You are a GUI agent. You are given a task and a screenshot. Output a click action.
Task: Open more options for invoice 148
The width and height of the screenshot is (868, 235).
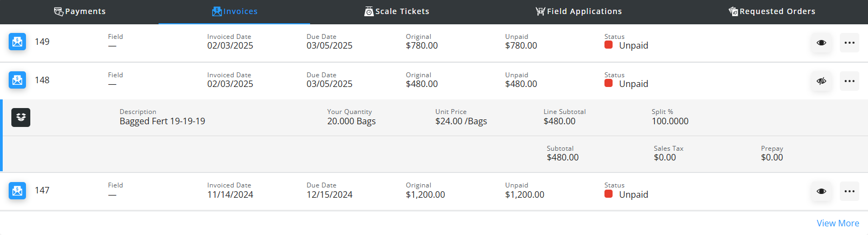tap(849, 81)
